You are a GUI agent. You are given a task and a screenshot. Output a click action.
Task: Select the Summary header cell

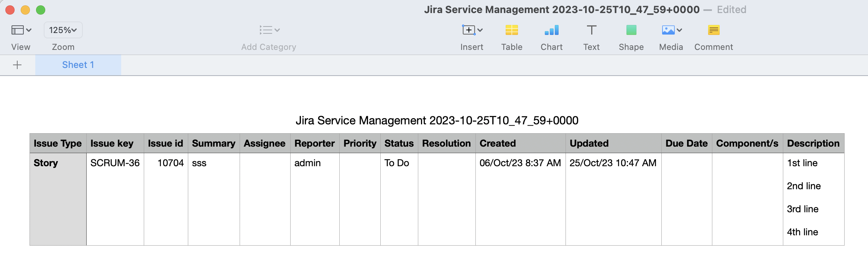tap(214, 143)
